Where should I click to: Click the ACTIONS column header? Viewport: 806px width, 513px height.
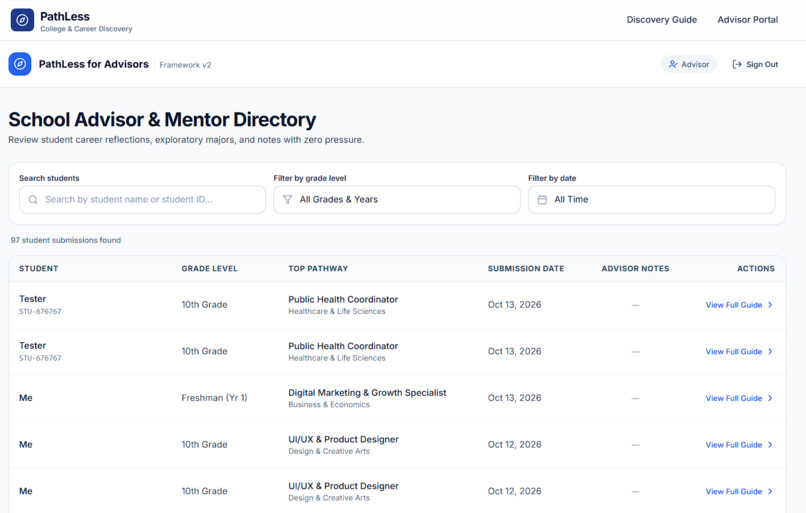756,268
